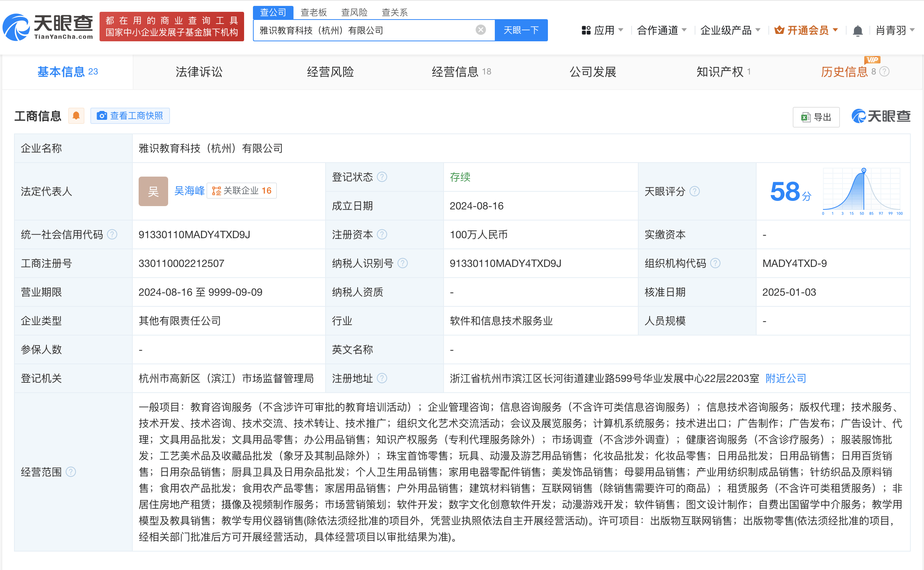924x570 pixels.
Task: Click help icon next to 天眼评分
Action: [695, 191]
